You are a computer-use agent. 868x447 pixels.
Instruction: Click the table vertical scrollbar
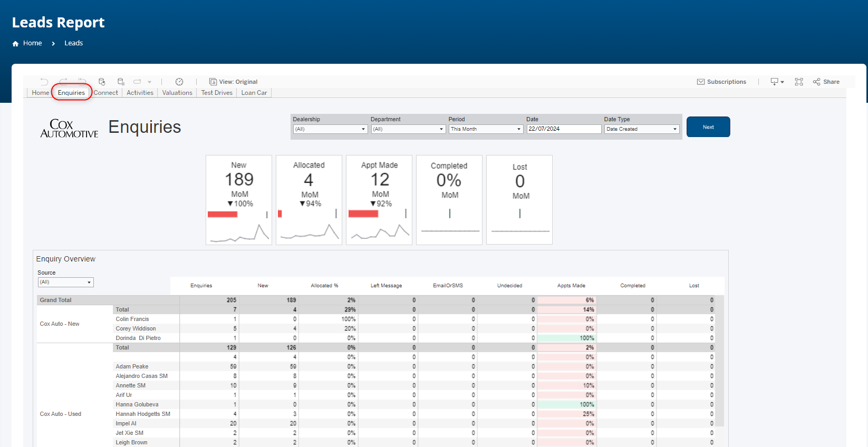(x=720, y=361)
